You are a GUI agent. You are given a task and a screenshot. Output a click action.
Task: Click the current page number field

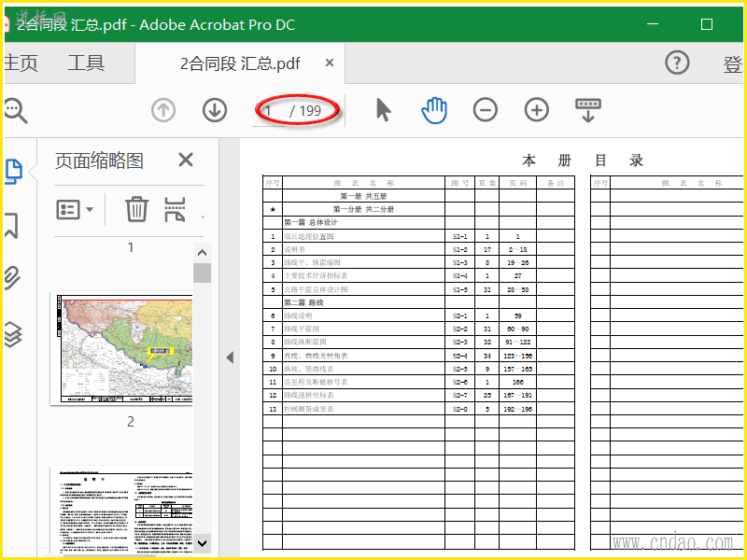269,111
